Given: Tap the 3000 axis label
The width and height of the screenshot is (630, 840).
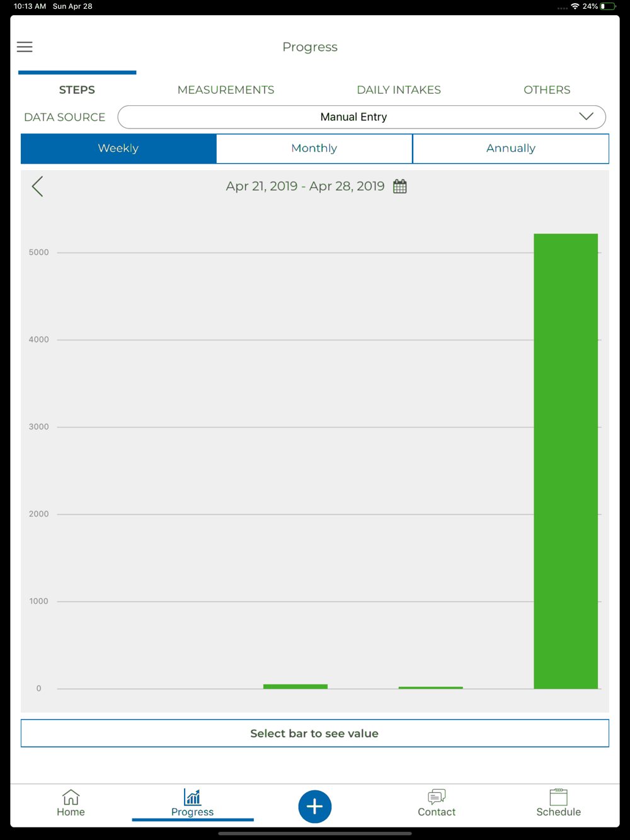Looking at the screenshot, I should point(38,427).
